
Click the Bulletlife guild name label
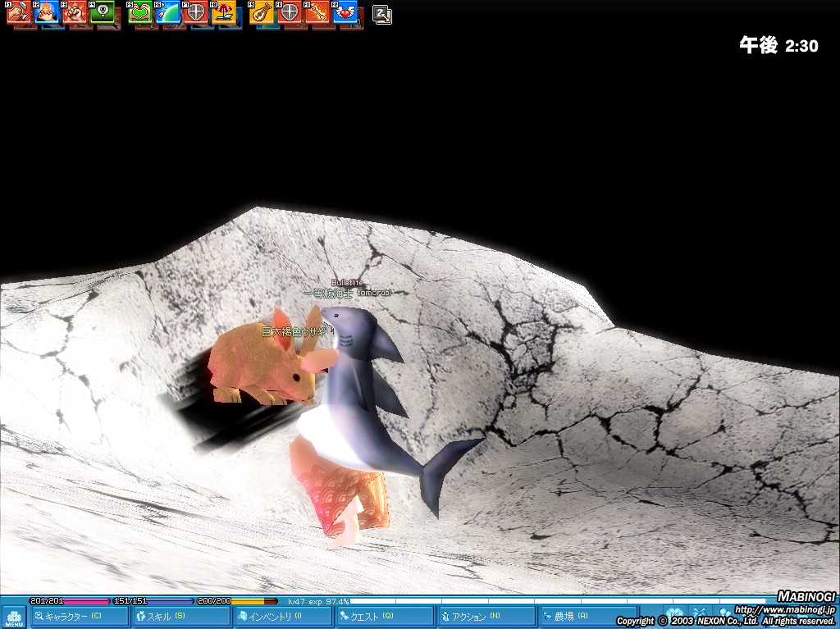[347, 282]
